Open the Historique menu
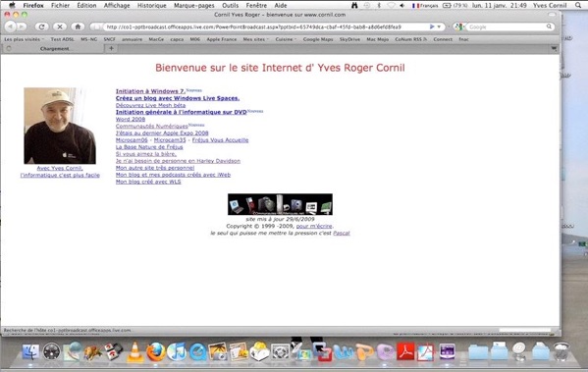Viewport: 588px width, 372px height. [x=151, y=5]
